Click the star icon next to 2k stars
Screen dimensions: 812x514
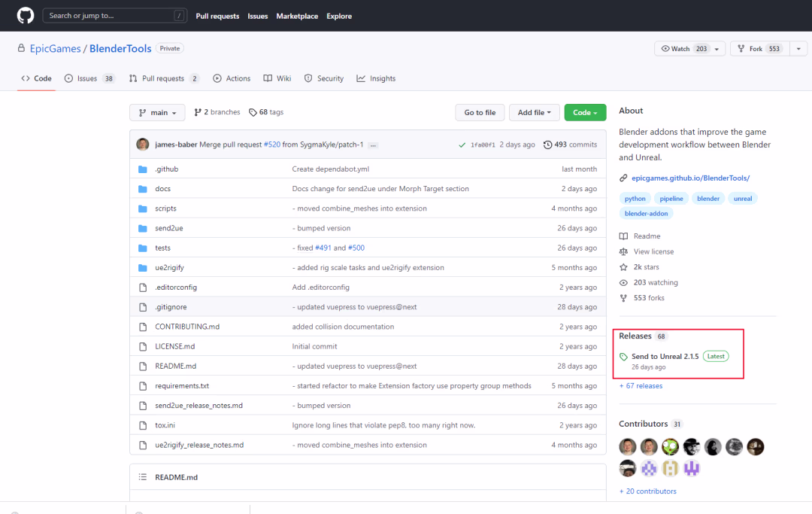point(623,267)
